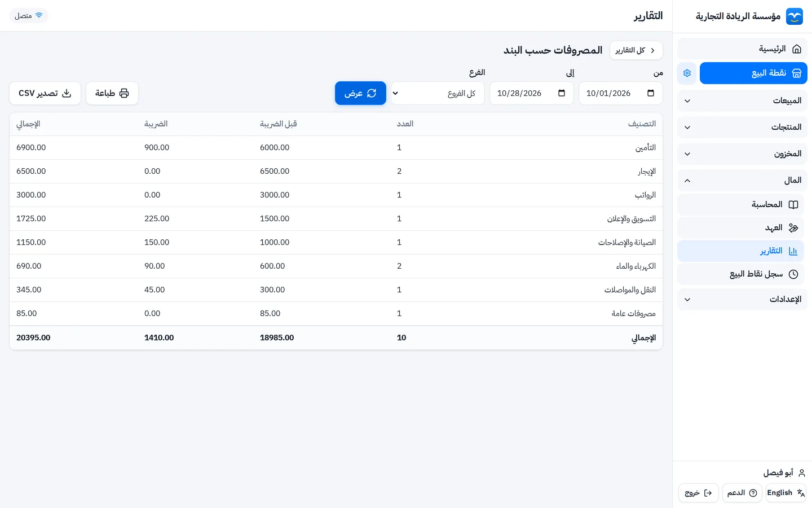Open العهد custody page
This screenshot has height=508, width=812.
tap(740, 228)
